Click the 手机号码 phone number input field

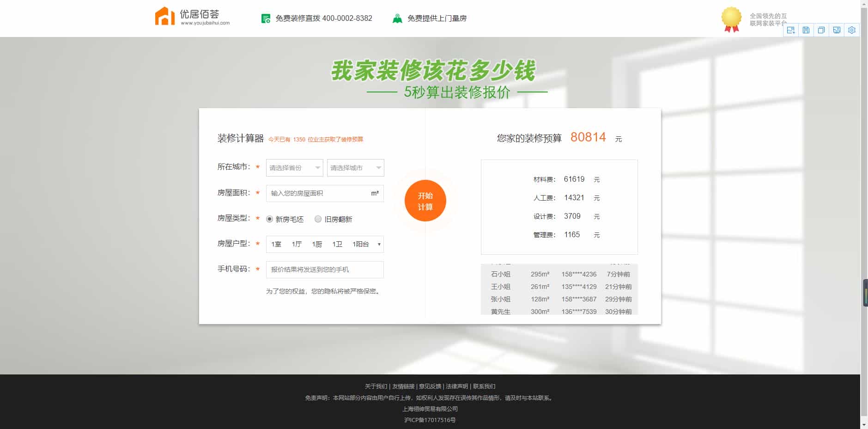[325, 270]
